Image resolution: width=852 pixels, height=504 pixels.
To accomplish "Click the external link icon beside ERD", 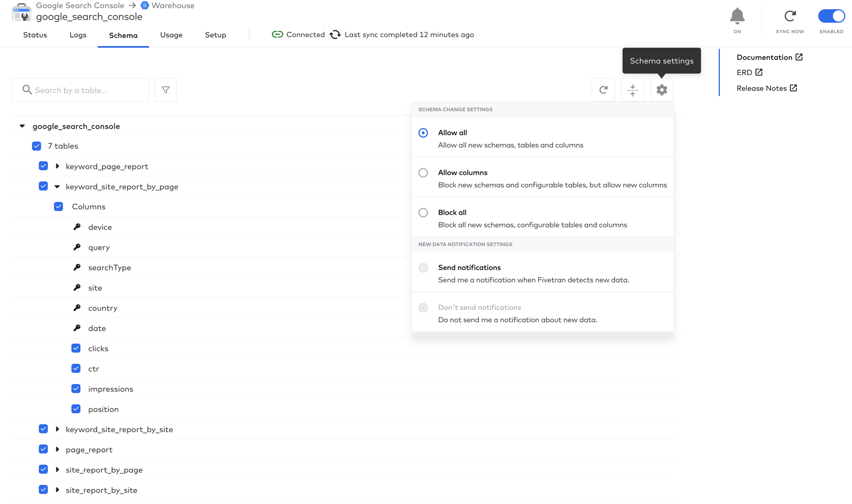I will point(759,72).
